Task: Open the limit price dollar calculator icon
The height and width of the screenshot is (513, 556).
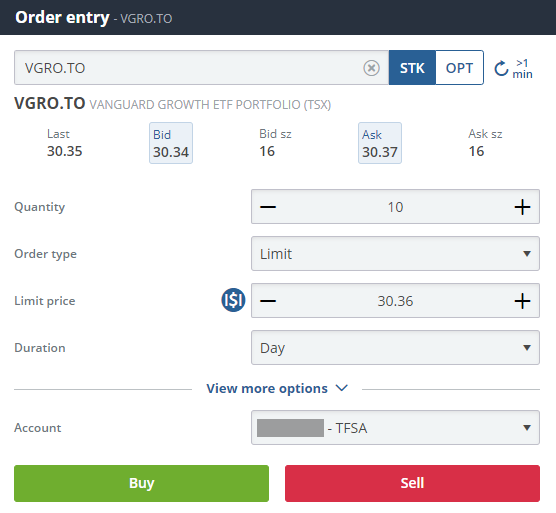Action: pyautogui.click(x=233, y=300)
